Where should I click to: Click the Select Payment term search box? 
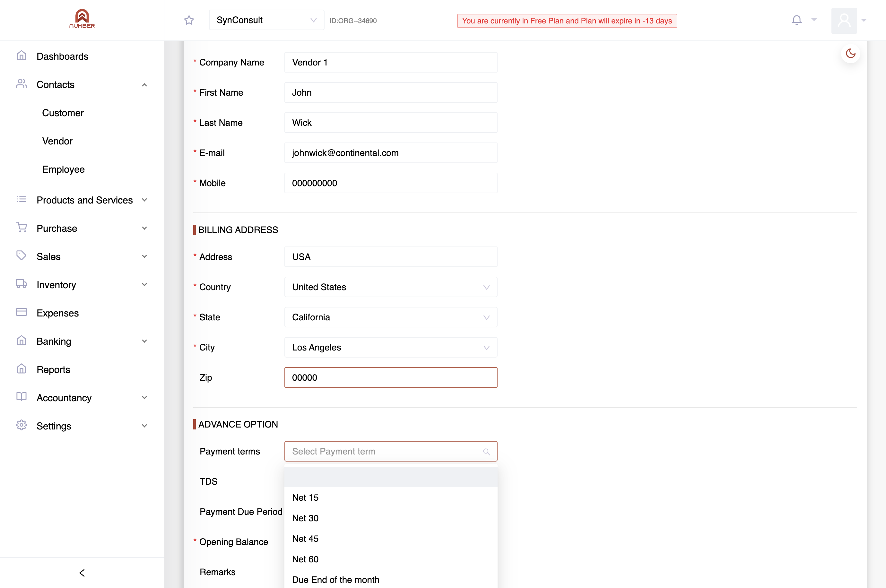pos(391,452)
